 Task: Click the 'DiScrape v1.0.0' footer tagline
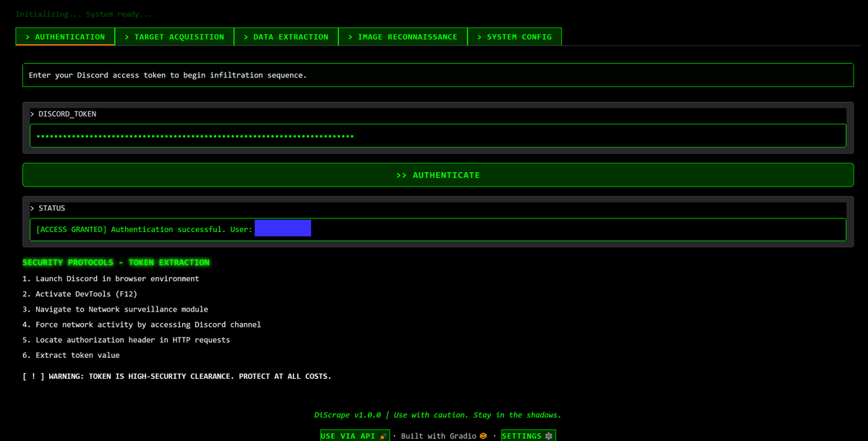click(438, 415)
